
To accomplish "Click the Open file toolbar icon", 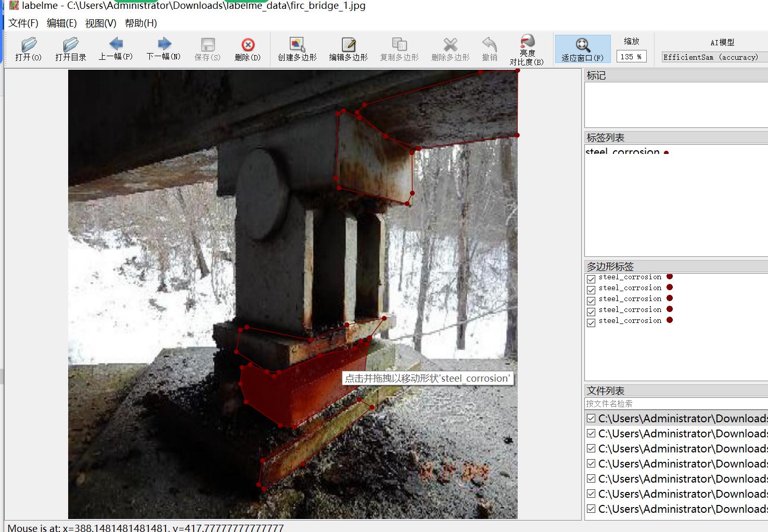I will 28,49.
